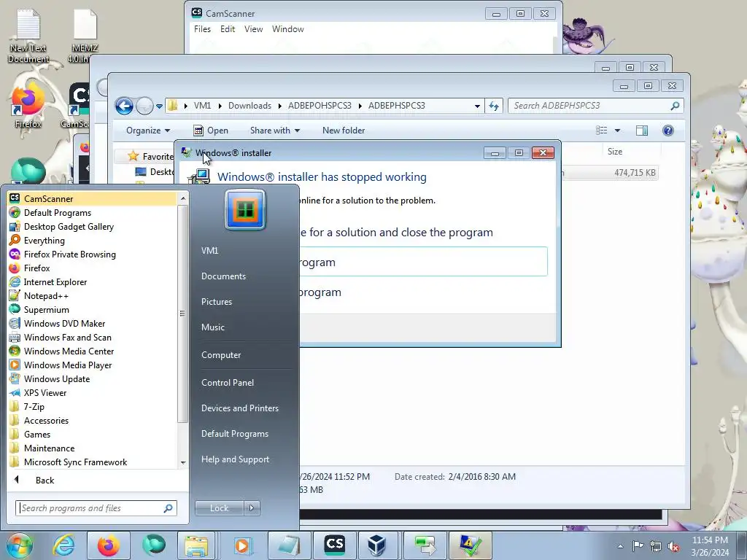Open Windows Media Player from the Start menu

(x=92, y=365)
